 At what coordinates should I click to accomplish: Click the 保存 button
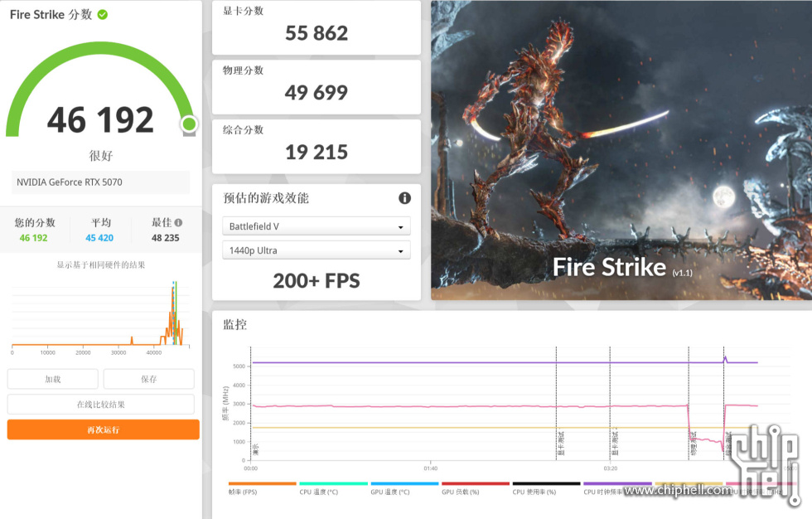149,379
